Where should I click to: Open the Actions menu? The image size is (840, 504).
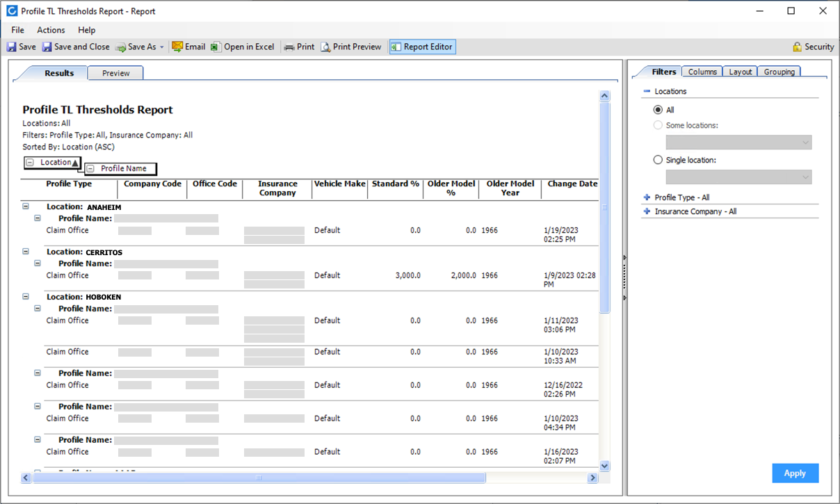click(x=51, y=30)
